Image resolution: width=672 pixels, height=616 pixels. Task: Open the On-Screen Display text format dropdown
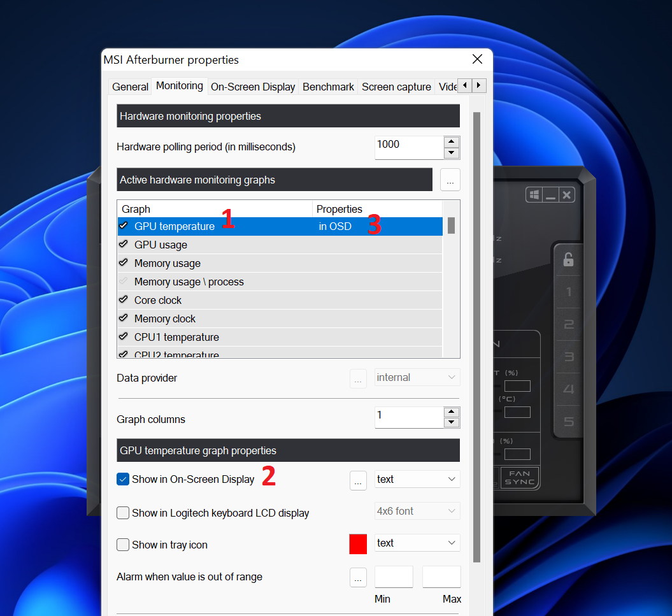coord(417,479)
